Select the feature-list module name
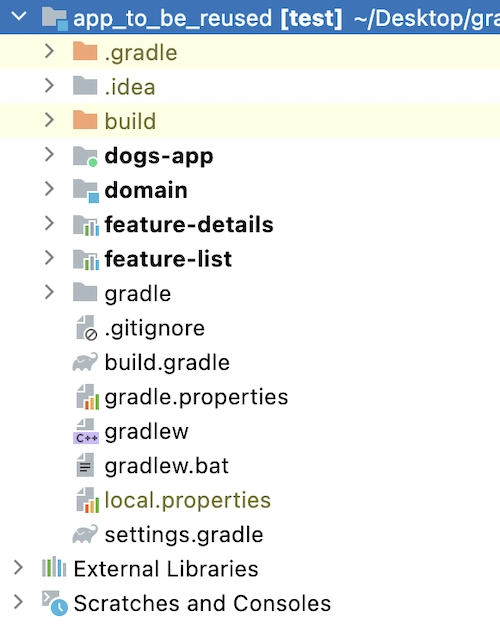Screen dimensions: 500x624 click(168, 259)
